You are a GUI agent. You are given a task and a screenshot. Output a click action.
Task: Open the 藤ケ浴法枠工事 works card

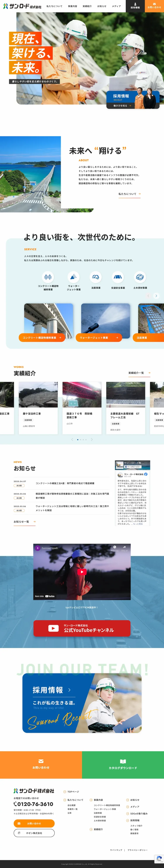pos(38,408)
